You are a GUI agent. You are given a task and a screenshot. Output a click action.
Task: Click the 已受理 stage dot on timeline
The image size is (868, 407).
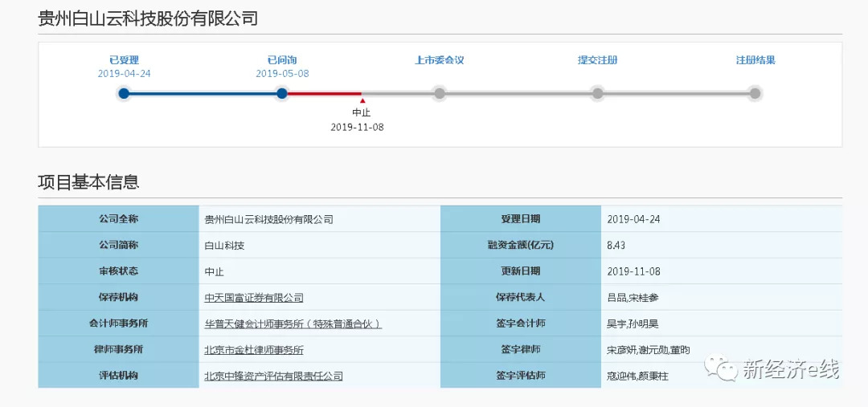point(124,93)
